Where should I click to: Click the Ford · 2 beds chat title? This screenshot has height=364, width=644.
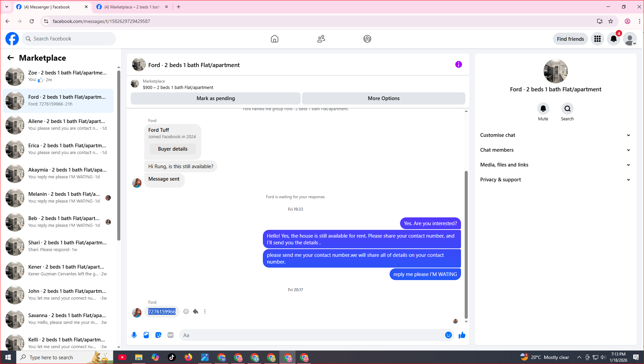pos(194,65)
